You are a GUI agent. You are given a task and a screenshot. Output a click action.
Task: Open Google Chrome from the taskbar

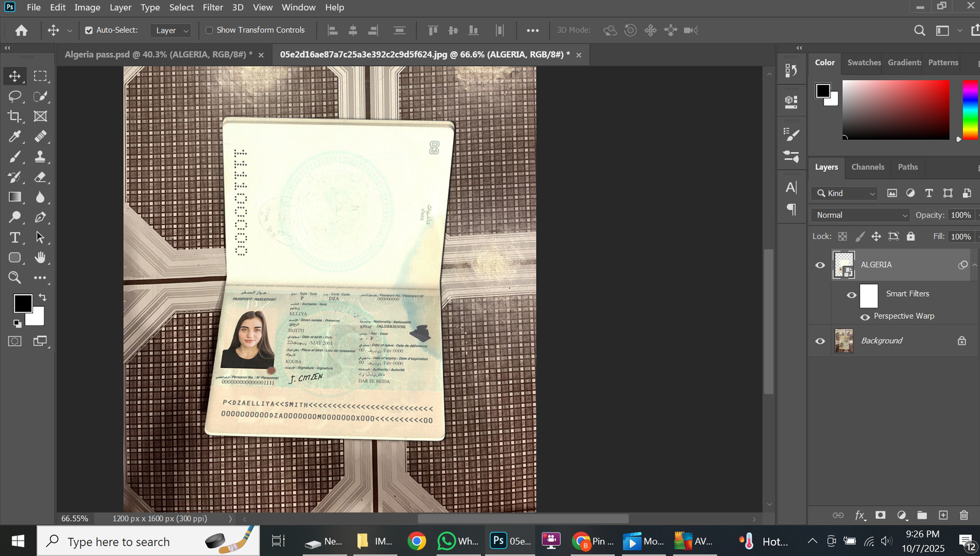pos(417,541)
